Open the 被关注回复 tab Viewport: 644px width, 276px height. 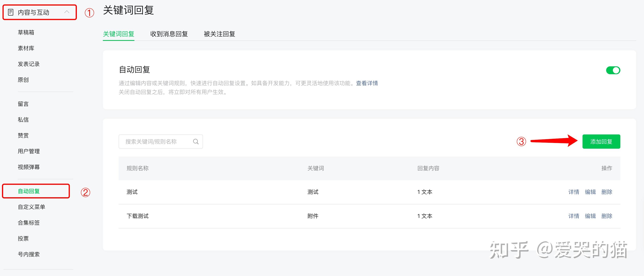(219, 34)
